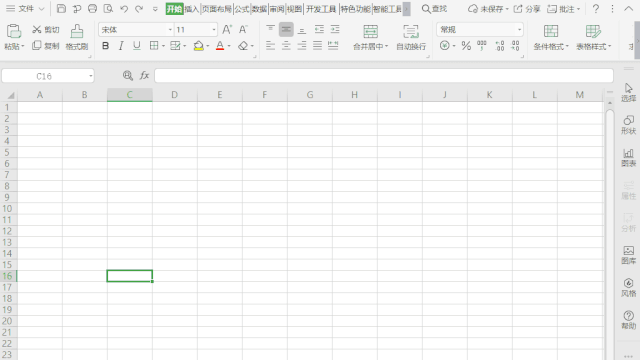Image resolution: width=640 pixels, height=360 pixels.
Task: Click the currency format icon
Action: 444,46
